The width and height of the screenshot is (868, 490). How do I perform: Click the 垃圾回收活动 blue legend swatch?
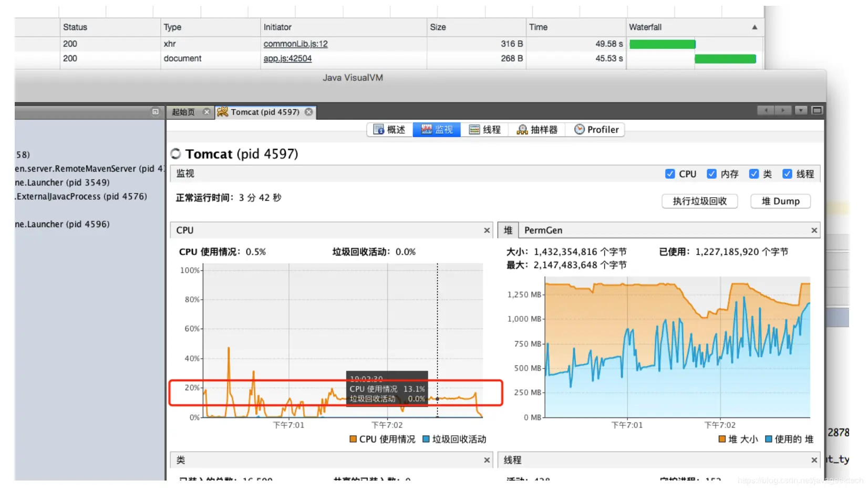(x=426, y=439)
